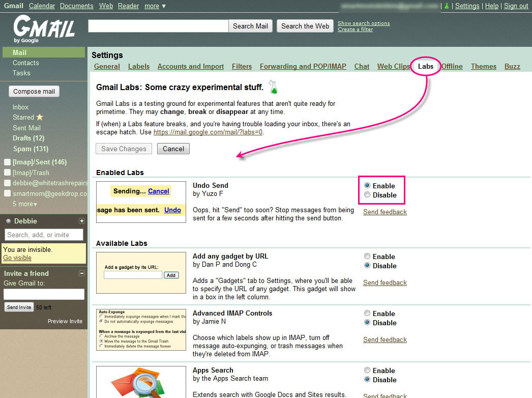Click the Search Mail button
Screen dimensions: 532x398
click(250, 26)
